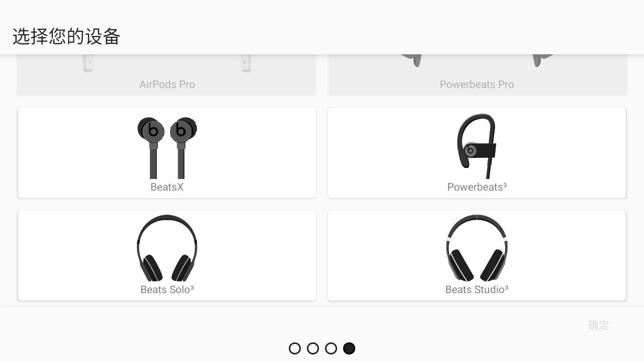Select the Beats Studio³ headphones image

pyautogui.click(x=477, y=248)
